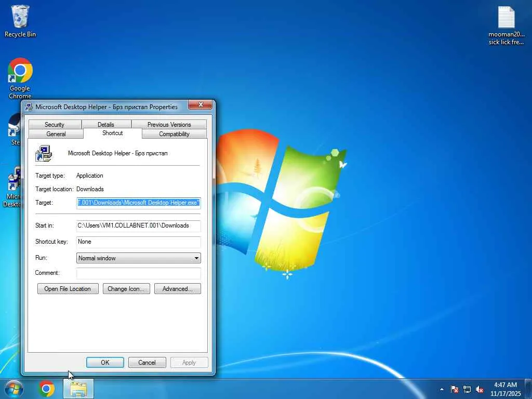Click into the Target text field

[x=138, y=203]
